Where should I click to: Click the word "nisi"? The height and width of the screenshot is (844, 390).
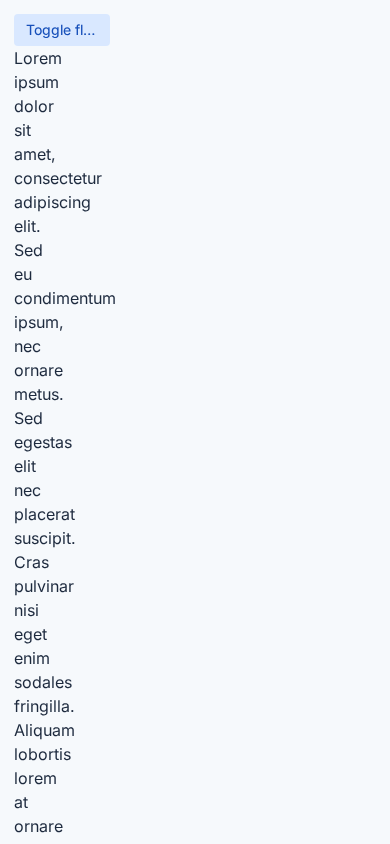click(26, 611)
